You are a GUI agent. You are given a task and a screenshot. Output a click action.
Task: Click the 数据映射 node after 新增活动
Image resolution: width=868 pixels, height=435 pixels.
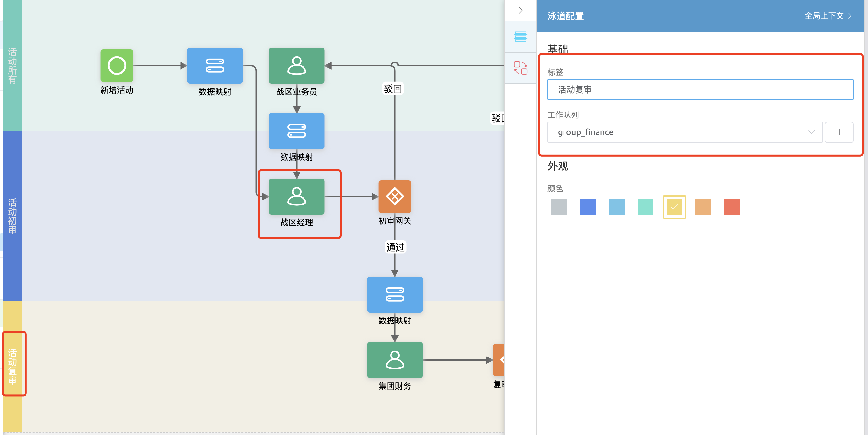pyautogui.click(x=215, y=66)
